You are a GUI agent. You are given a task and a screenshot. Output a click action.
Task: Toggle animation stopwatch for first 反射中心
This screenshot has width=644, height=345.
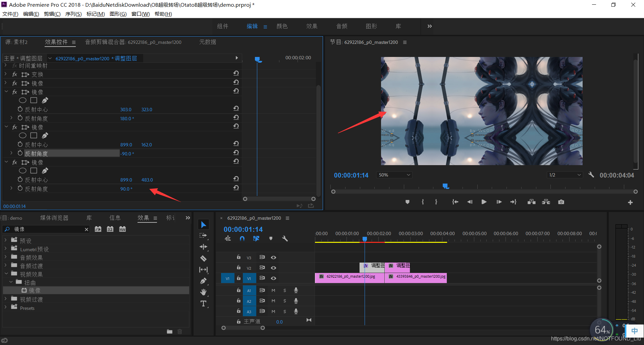pyautogui.click(x=20, y=109)
